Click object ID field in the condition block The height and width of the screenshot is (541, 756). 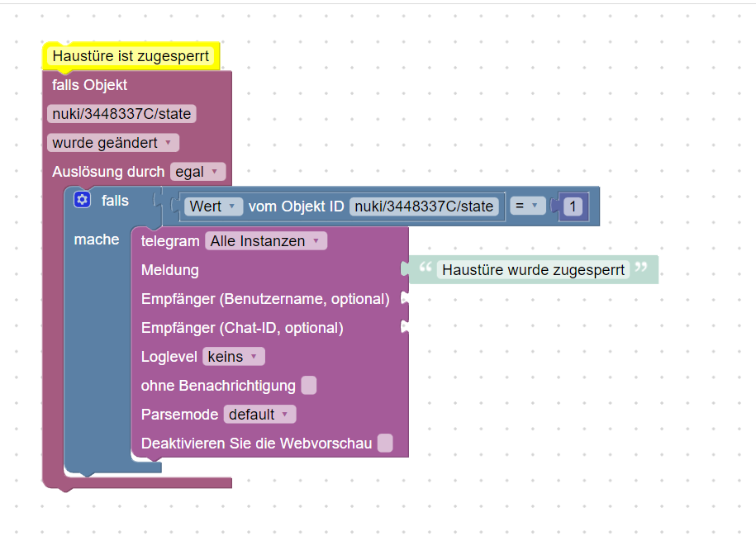tap(424, 206)
